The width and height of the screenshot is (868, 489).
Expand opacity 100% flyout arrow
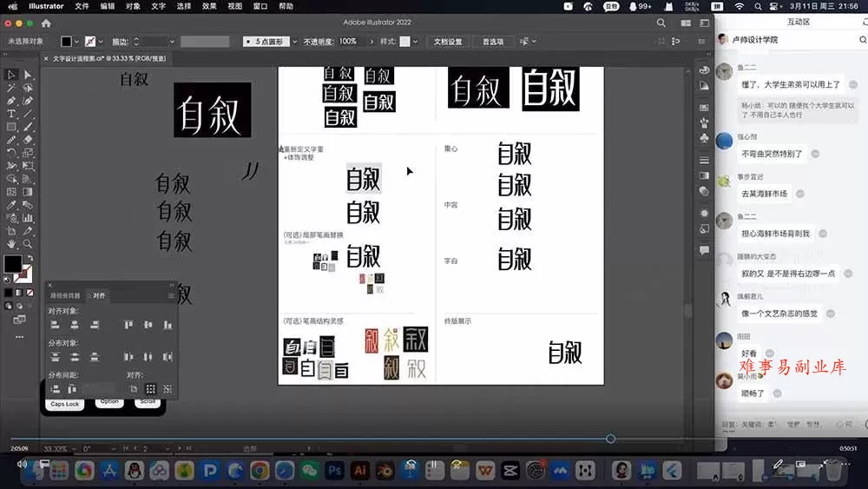tap(371, 42)
